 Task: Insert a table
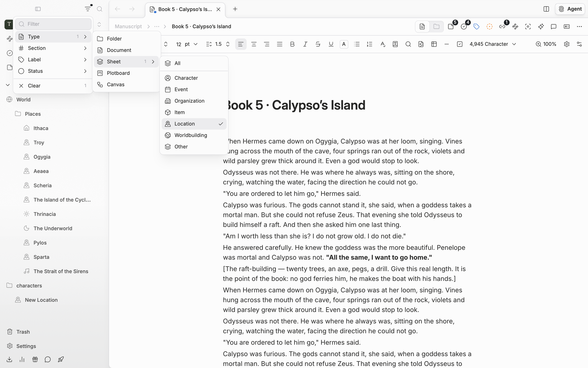tap(434, 44)
